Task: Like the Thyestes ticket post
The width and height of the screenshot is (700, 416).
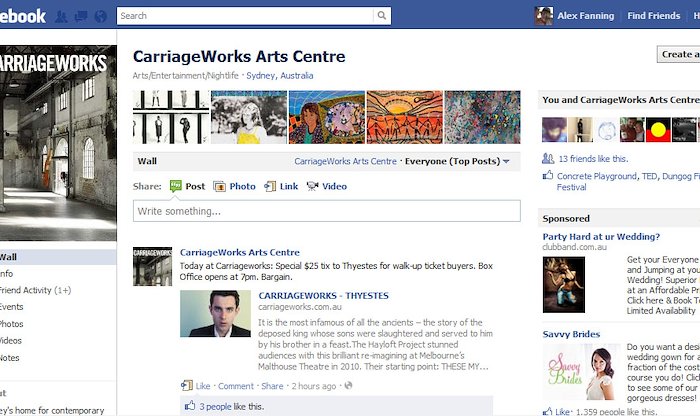Action: [x=203, y=386]
